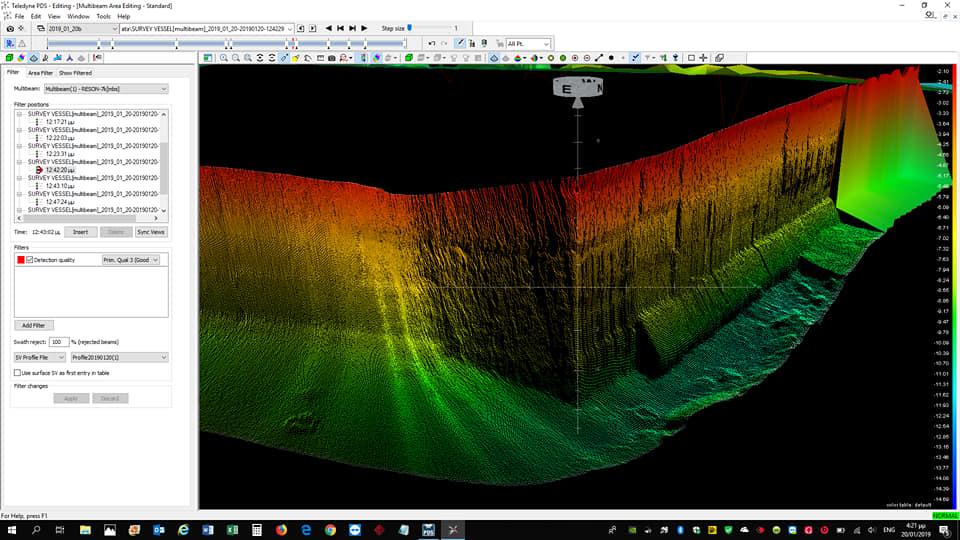Click the Insert button
This screenshot has width=960, height=540.
pos(80,232)
